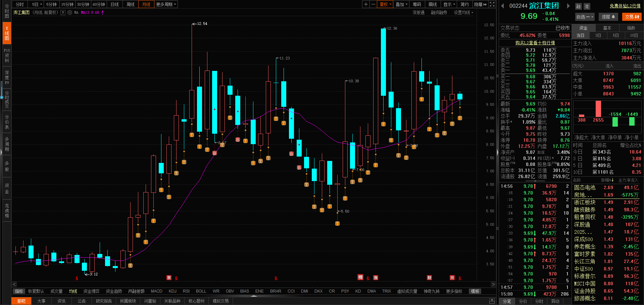Screen dimensions: 644x305
Task: Open 资金 sidebar item
Action: pyautogui.click(x=7, y=188)
